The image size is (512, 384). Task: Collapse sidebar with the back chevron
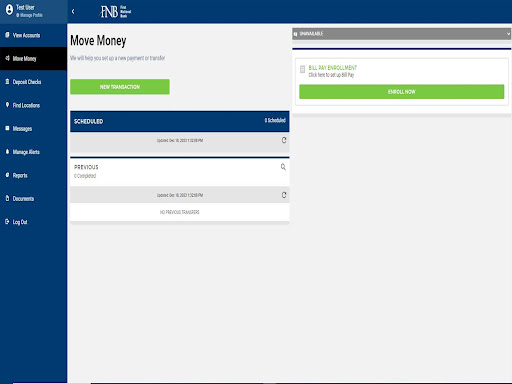click(x=73, y=12)
